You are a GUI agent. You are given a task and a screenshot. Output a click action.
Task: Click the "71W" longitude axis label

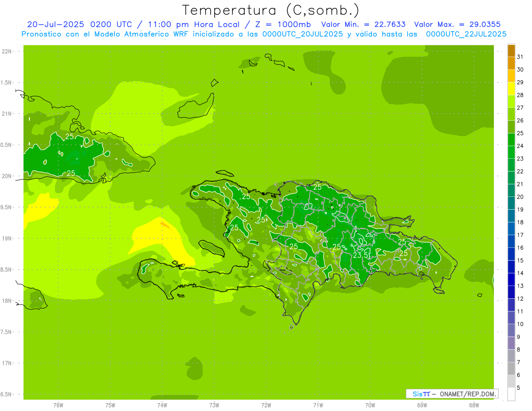[x=318, y=405]
